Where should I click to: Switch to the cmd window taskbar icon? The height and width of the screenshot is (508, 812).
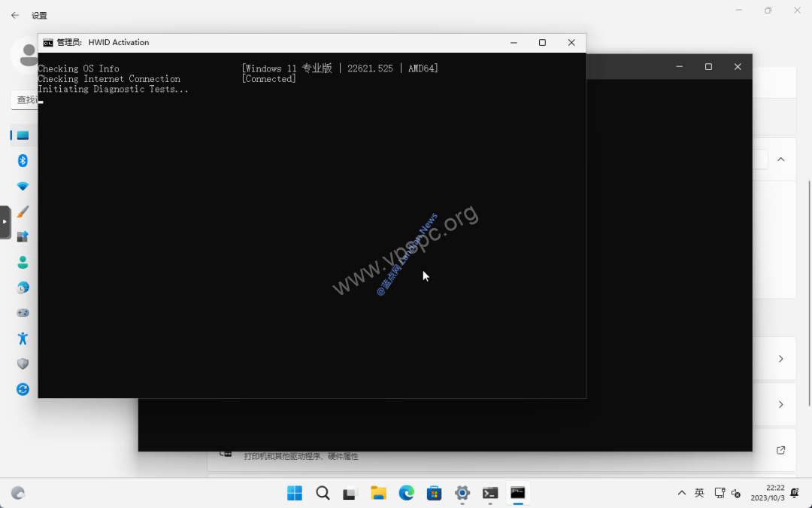tap(518, 493)
